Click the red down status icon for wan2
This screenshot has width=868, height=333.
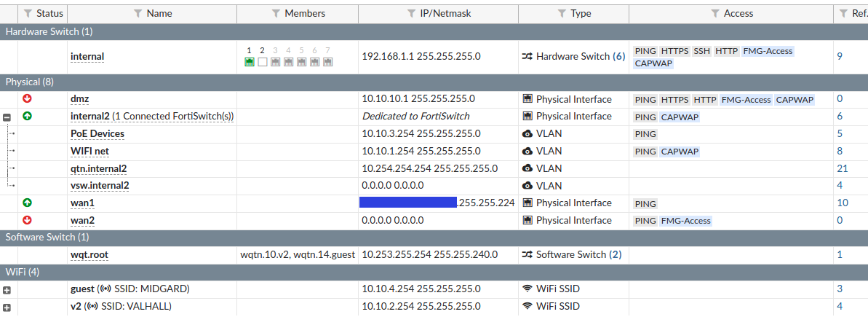click(28, 220)
